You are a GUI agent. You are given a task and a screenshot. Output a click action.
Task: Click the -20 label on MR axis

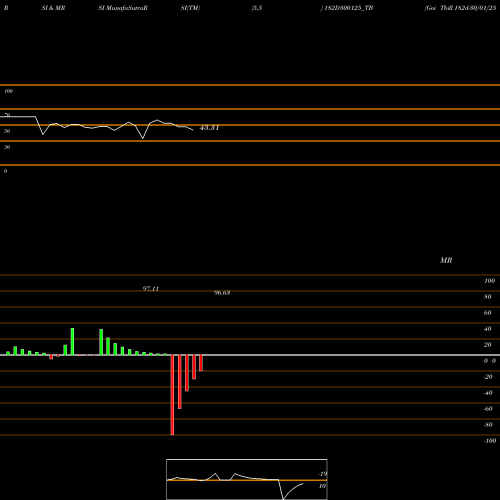click(x=488, y=377)
